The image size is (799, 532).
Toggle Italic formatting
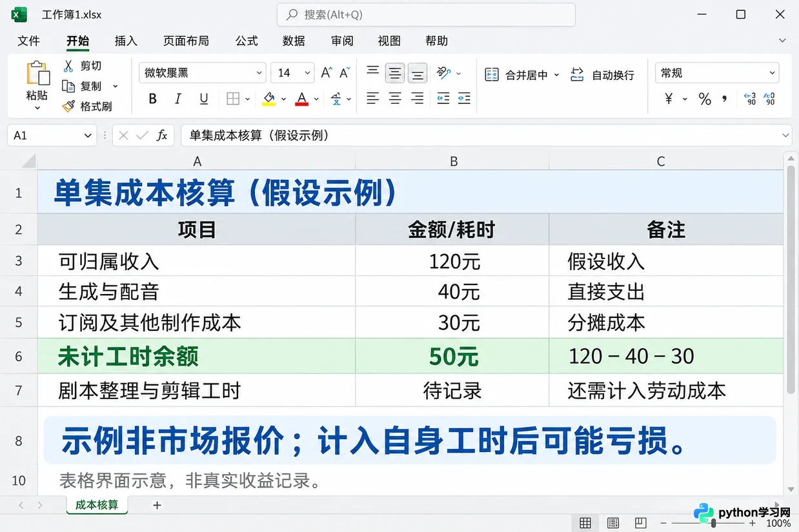(x=178, y=99)
